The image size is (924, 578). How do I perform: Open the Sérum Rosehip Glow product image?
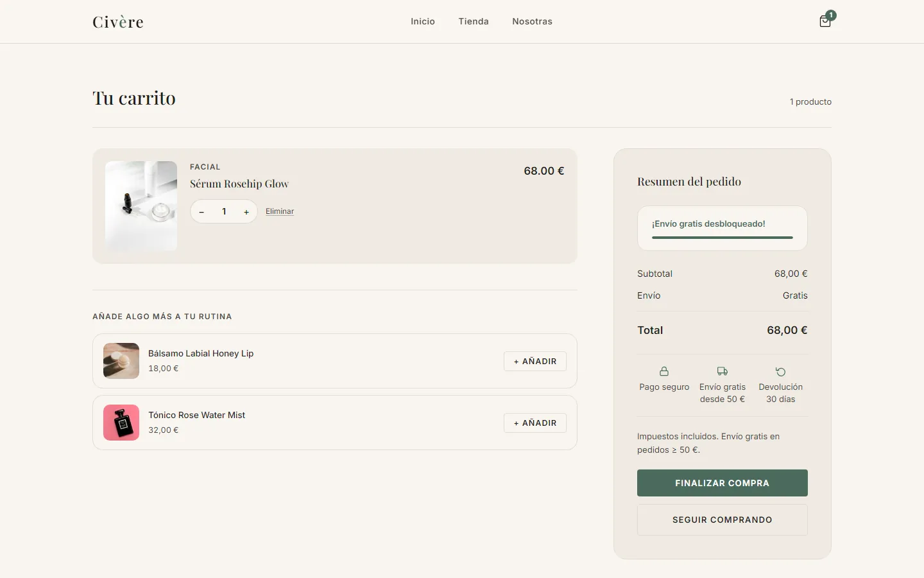coord(141,206)
